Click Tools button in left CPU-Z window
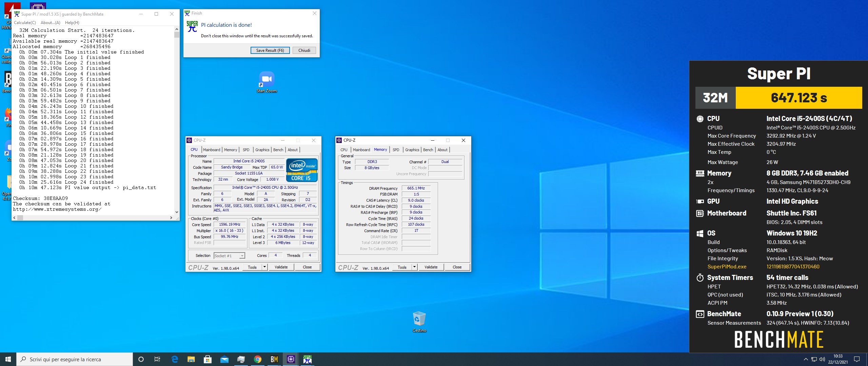The height and width of the screenshot is (366, 868). (252, 267)
